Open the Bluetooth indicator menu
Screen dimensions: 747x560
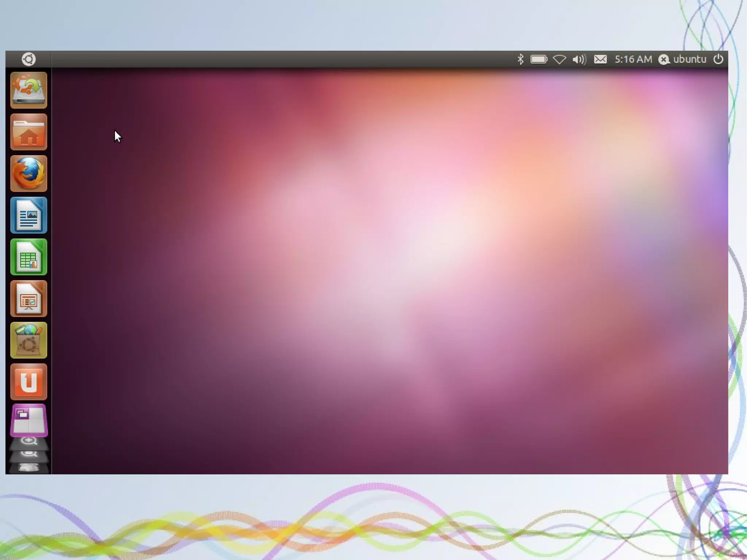click(520, 59)
